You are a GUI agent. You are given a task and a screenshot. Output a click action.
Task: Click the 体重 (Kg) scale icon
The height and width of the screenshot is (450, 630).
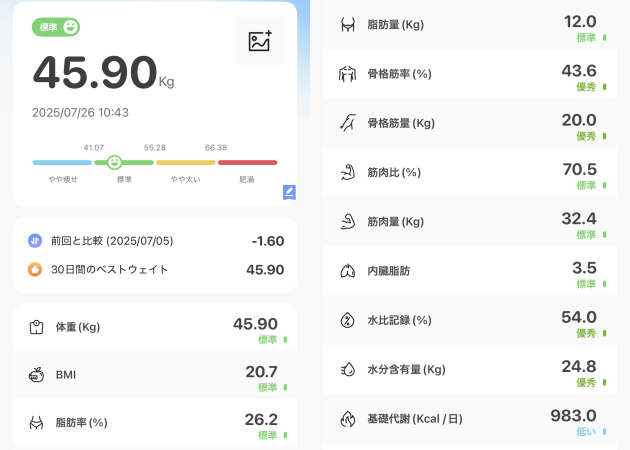click(35, 327)
